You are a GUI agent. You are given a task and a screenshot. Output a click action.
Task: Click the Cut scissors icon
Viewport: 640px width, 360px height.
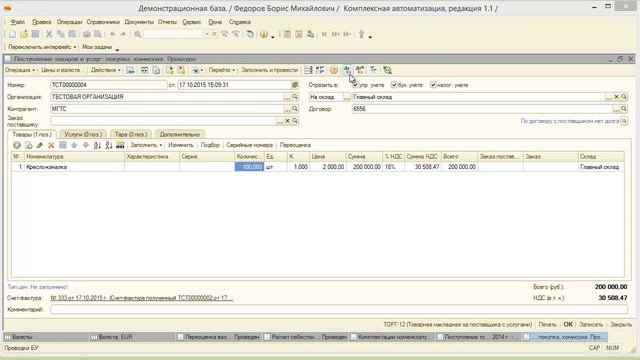(x=49, y=34)
